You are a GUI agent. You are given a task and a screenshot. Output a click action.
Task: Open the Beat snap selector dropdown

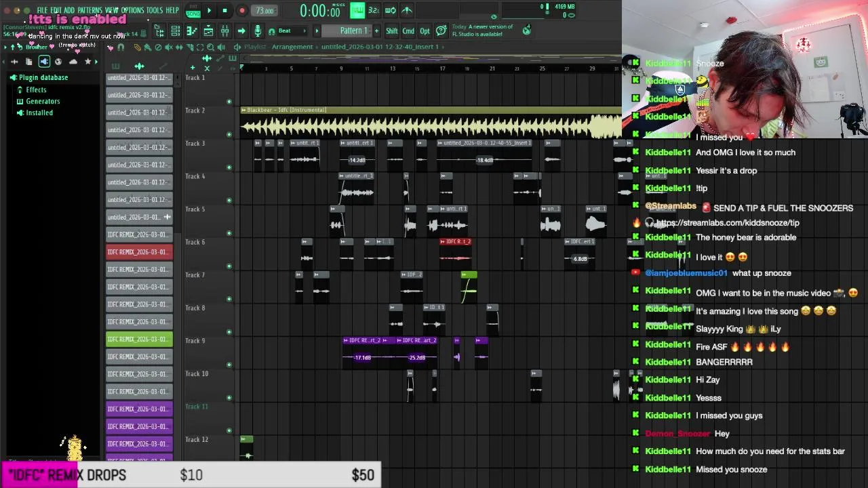[x=294, y=30]
